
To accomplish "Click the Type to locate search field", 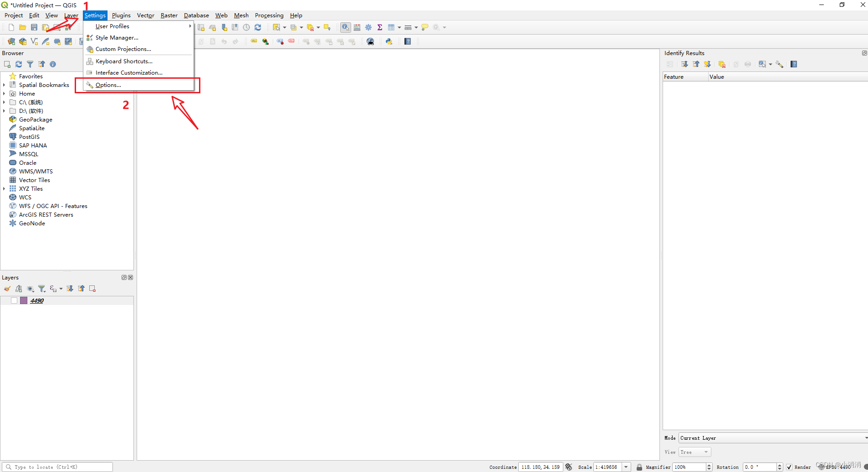I will (57, 467).
